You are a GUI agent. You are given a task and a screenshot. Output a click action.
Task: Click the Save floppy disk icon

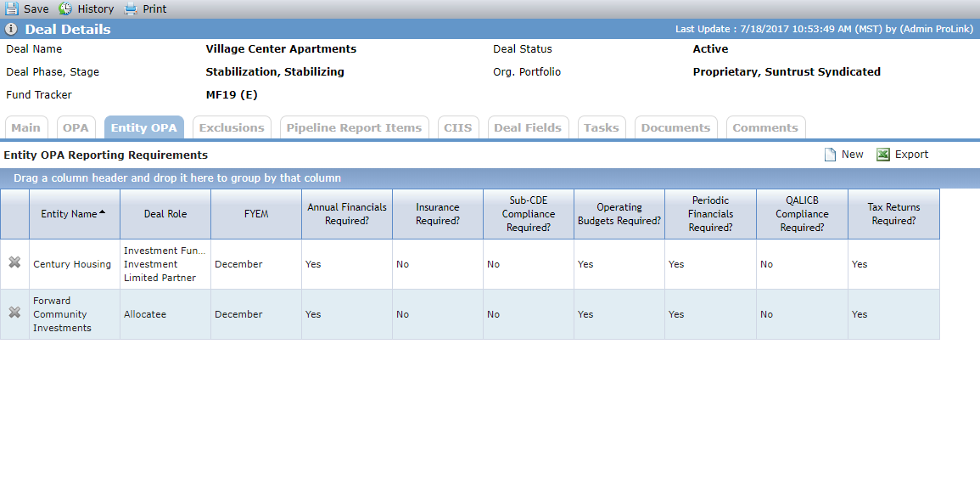(12, 8)
